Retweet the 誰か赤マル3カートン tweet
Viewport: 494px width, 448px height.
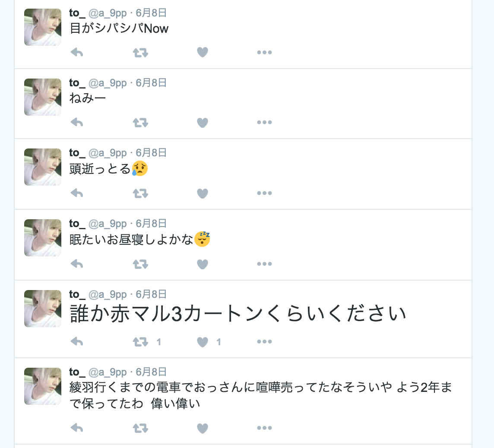pos(140,341)
